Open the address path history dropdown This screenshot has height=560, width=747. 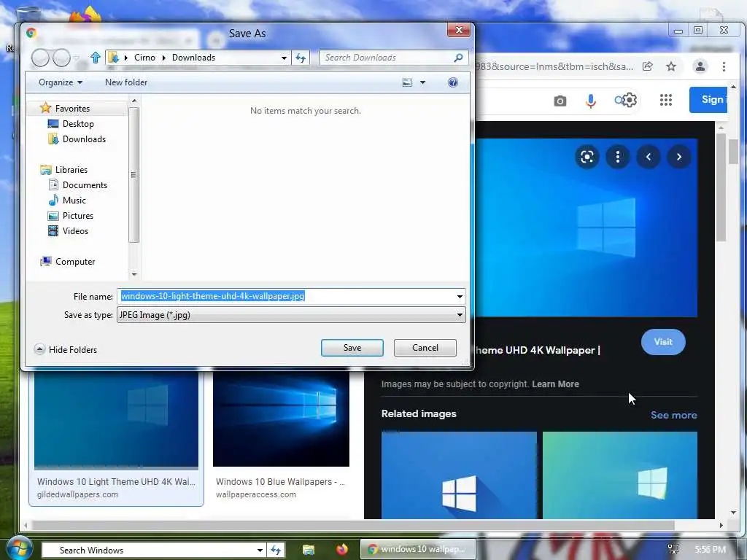284,58
